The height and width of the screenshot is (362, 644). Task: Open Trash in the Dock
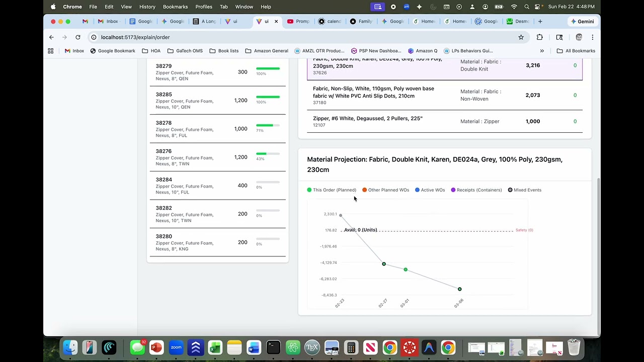(x=574, y=347)
